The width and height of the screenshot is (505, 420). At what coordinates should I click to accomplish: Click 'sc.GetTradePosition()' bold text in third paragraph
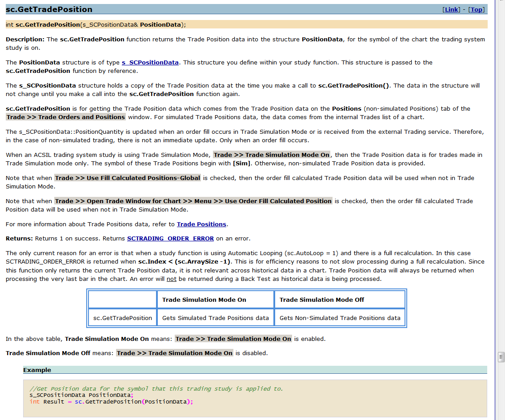353,85
